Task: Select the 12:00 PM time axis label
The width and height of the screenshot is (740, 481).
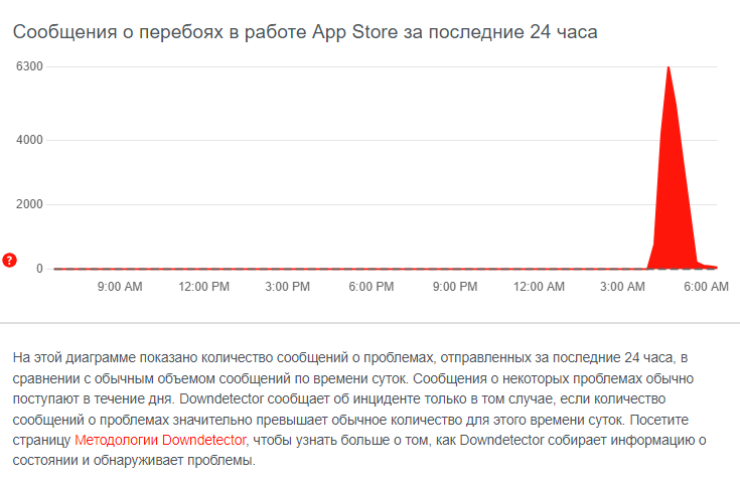Action: click(x=204, y=288)
